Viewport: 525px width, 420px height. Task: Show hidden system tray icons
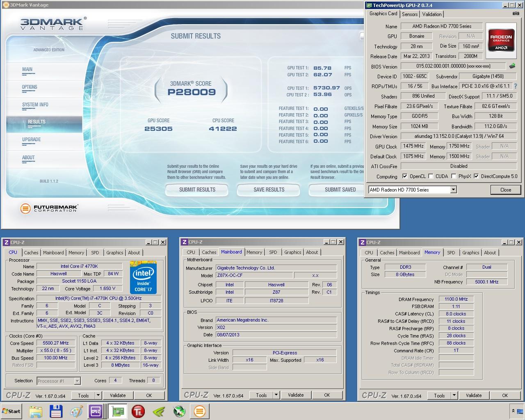click(x=513, y=411)
